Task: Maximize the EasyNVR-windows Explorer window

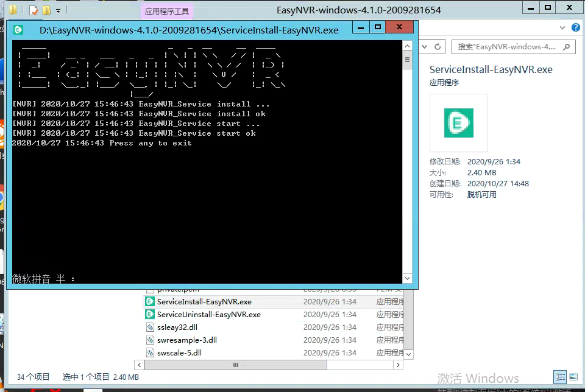Action: click(548, 8)
